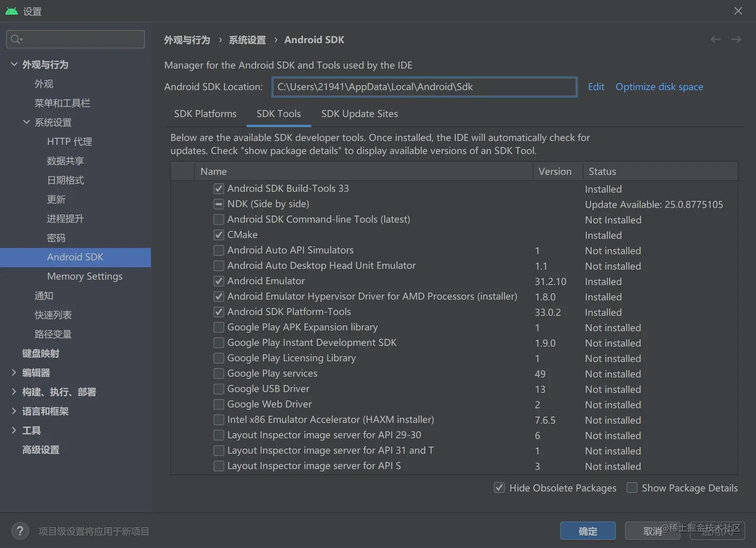Close the settings dialog window
Viewport: 756px width, 548px height.
[x=738, y=11]
